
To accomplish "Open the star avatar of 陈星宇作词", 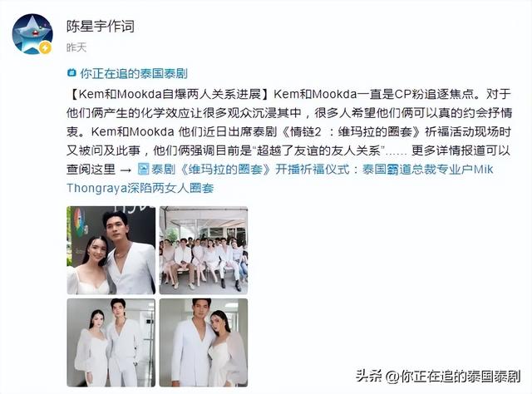I will 32,34.
